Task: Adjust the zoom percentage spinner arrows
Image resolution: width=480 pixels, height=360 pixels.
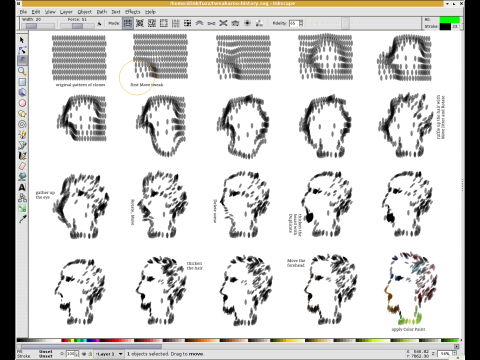Action: pyautogui.click(x=454, y=353)
